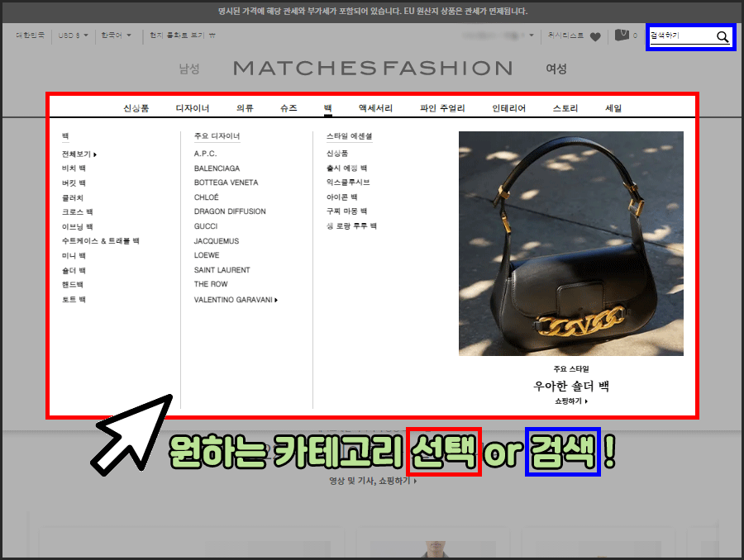Click the 아이콘 백 link

(x=342, y=197)
